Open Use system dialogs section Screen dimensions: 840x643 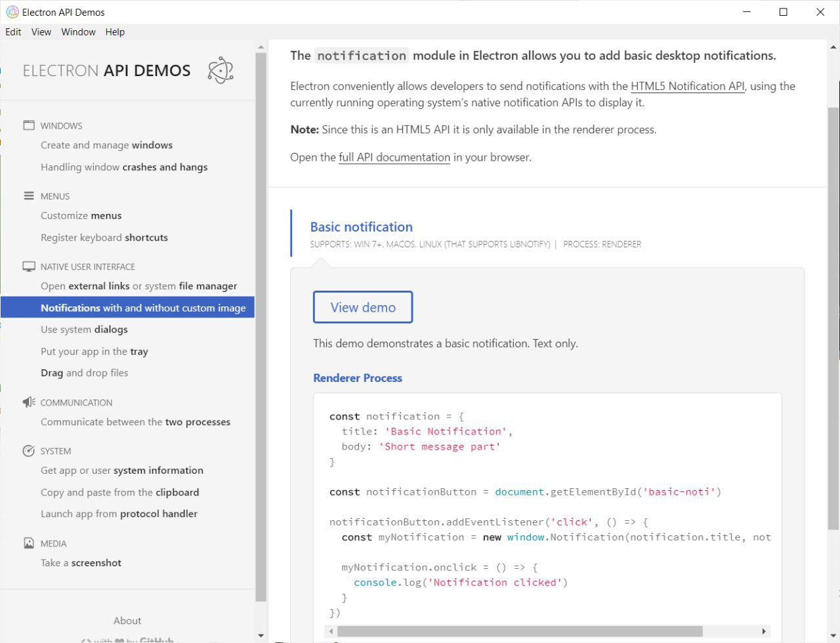pyautogui.click(x=84, y=329)
